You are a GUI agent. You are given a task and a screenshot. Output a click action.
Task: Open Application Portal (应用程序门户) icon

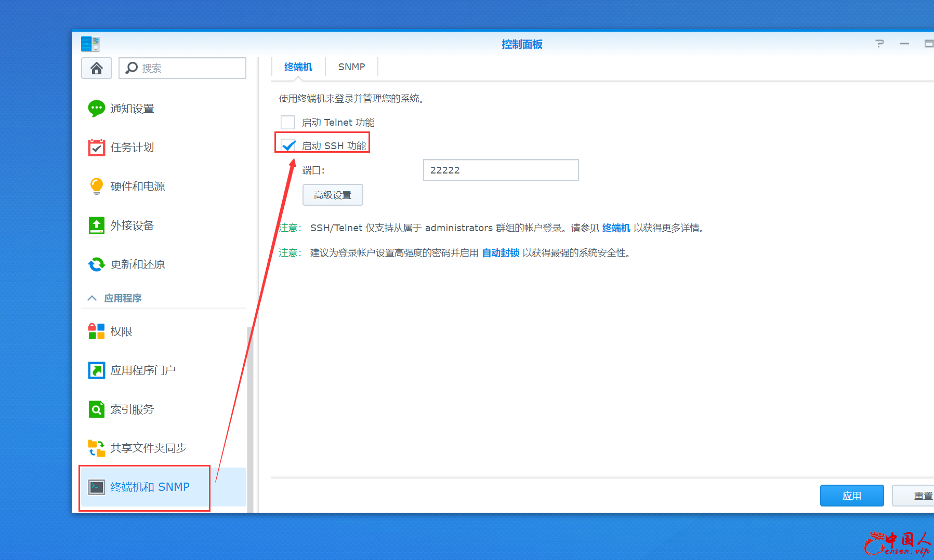pos(97,370)
